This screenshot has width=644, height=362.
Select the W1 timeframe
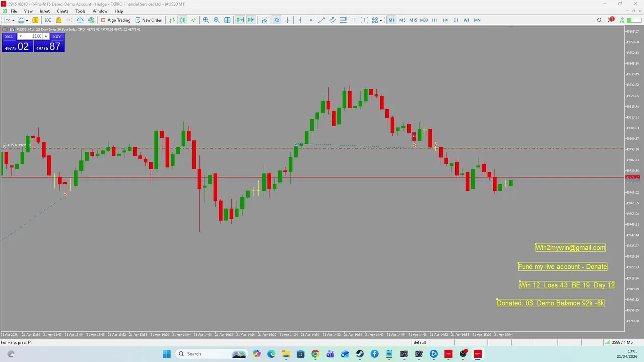coord(466,20)
